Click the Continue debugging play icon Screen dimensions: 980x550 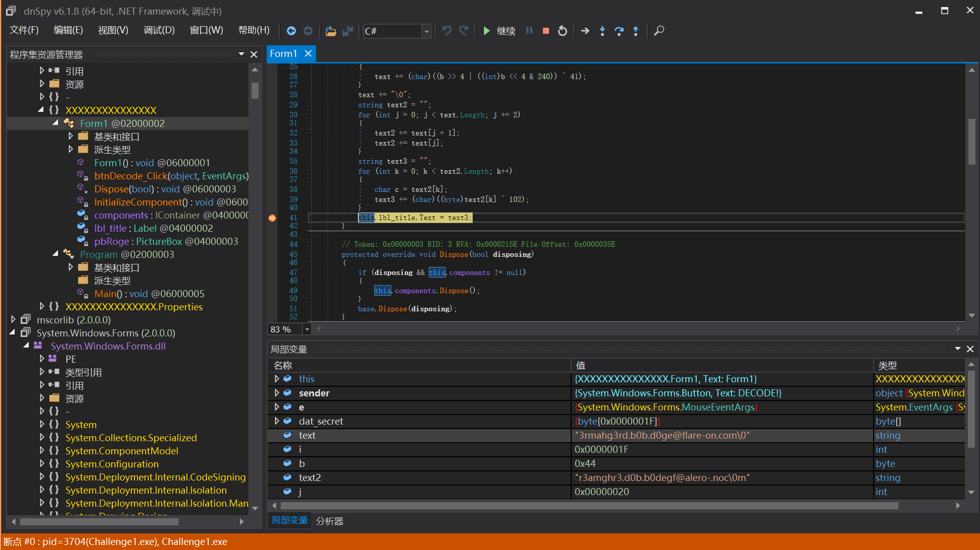(x=486, y=31)
